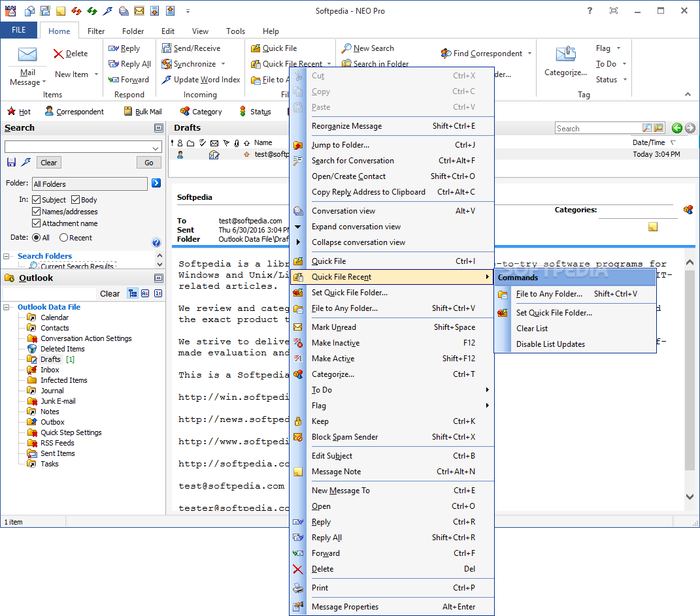This screenshot has width=700, height=616.
Task: Open the To Do dropdown in Tag group
Action: pos(625,64)
